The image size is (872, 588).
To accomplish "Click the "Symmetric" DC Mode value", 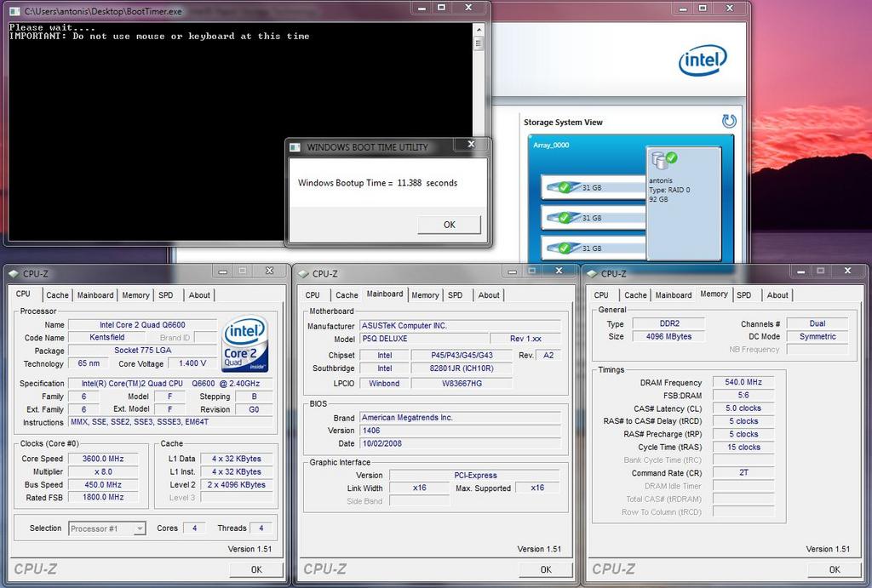I will 817,336.
